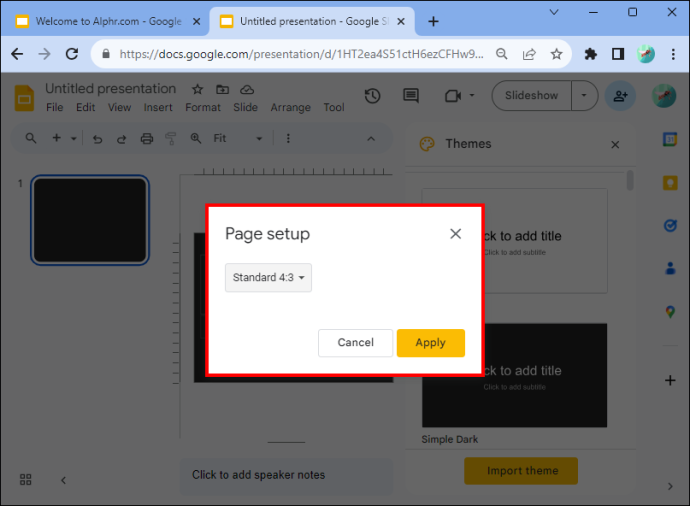Click the Print icon

pyautogui.click(x=147, y=139)
